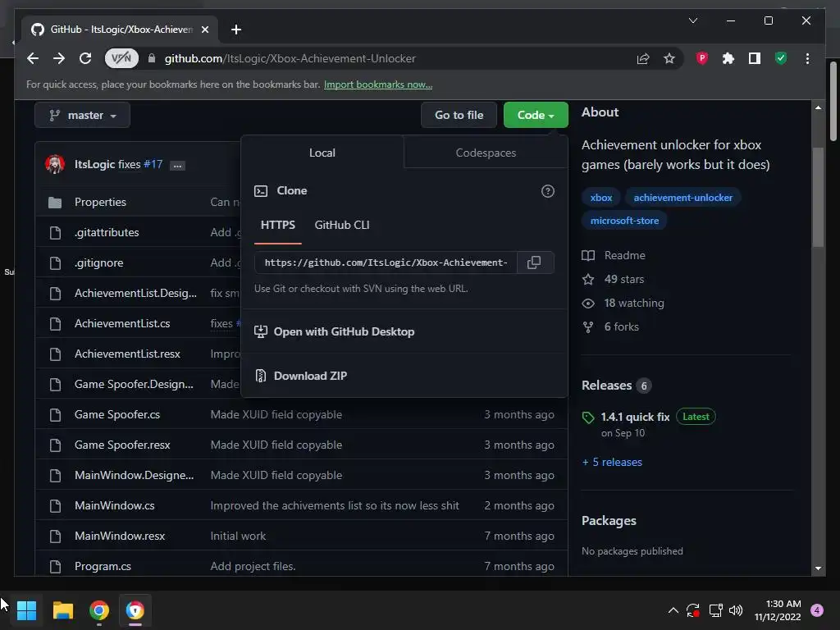Image resolution: width=840 pixels, height=630 pixels.
Task: Open the Game Spoofer.Design... file
Action: click(x=134, y=384)
